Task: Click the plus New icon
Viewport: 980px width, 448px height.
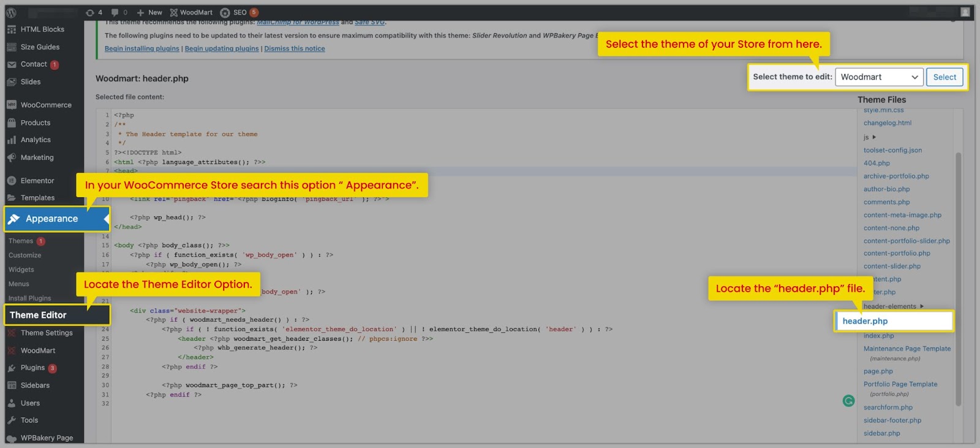Action: coord(140,12)
